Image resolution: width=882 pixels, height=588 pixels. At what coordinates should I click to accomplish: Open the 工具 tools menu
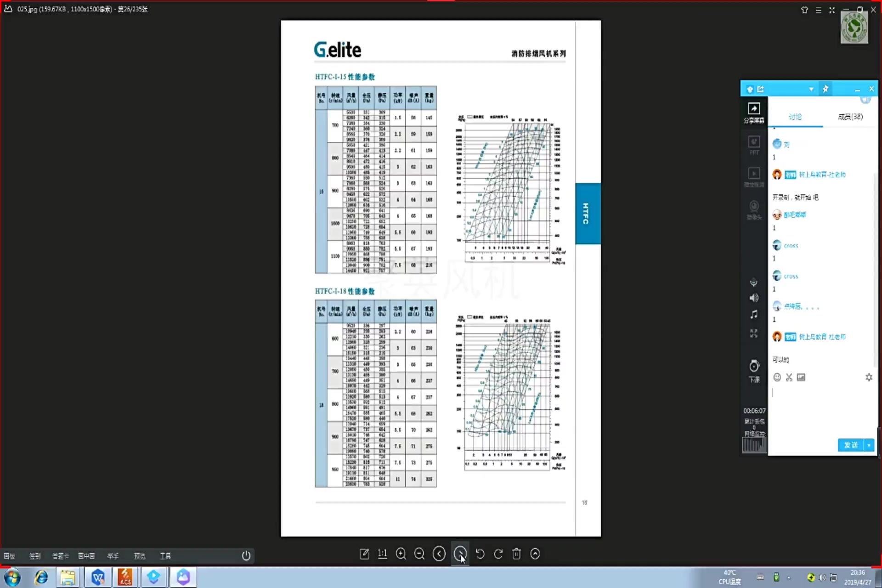click(x=165, y=556)
